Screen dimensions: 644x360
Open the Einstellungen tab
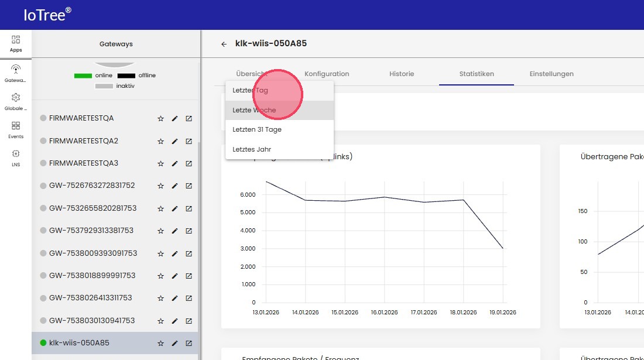551,74
